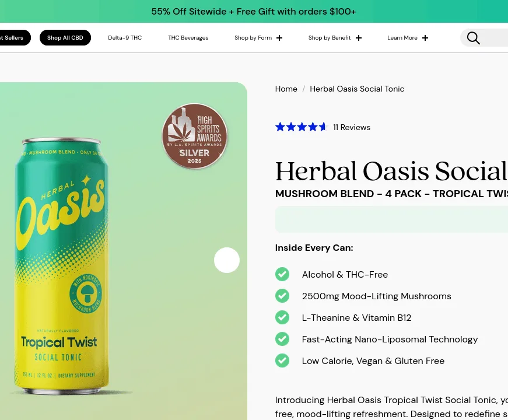Image resolution: width=508 pixels, height=420 pixels.
Task: Click the search input field
Action: pos(484,38)
